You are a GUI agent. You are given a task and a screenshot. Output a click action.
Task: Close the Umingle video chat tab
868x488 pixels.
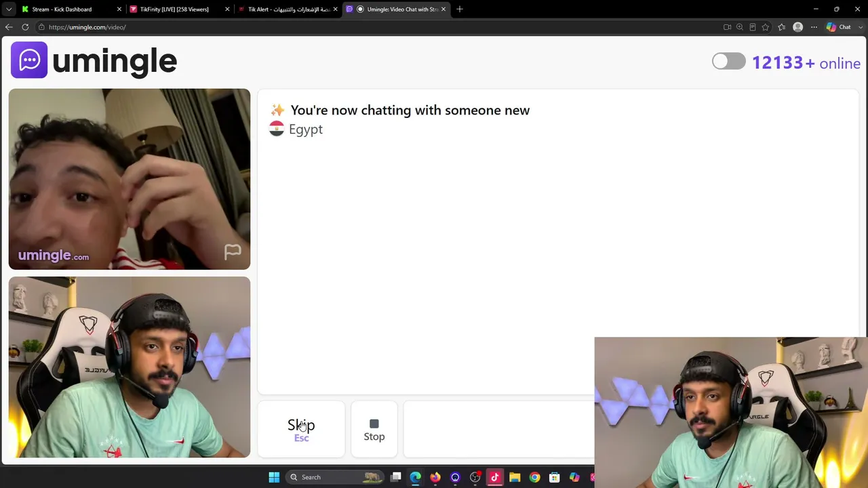click(443, 9)
